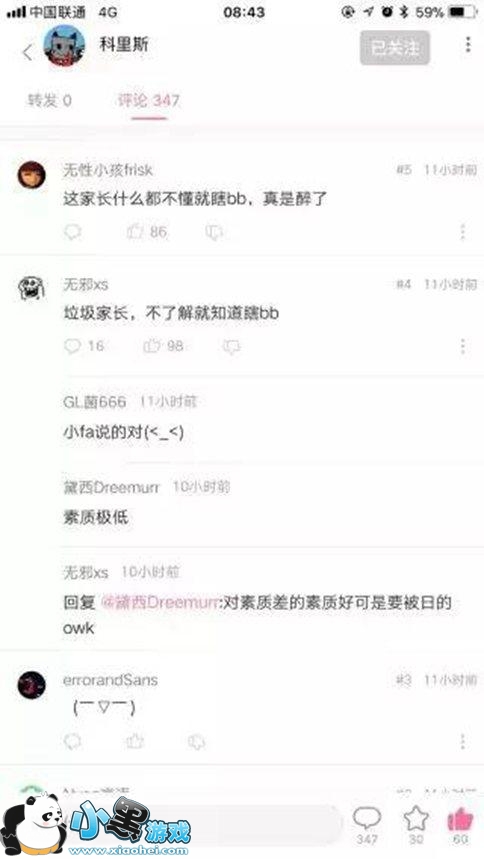Toggle the 已关注 follow button
Viewport: 484px width, 859px height.
[x=395, y=48]
